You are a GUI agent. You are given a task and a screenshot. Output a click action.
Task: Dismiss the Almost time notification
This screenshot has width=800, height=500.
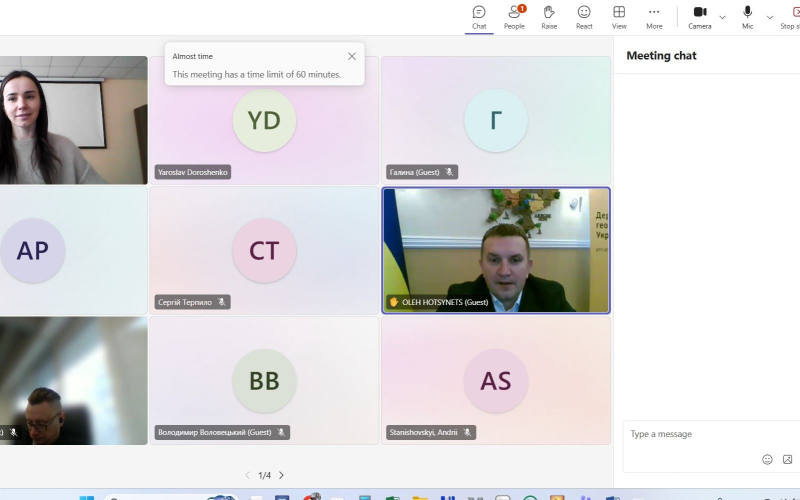click(352, 57)
